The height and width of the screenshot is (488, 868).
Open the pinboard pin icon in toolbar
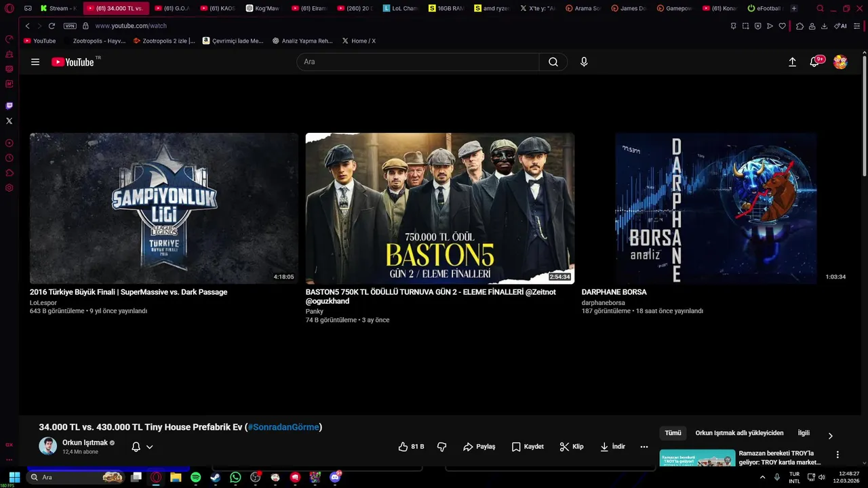tap(733, 26)
